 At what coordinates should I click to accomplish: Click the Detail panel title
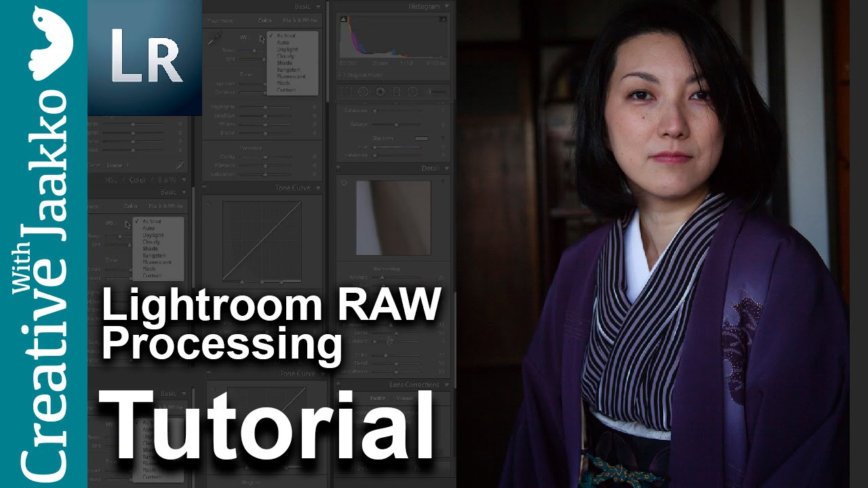[x=431, y=168]
